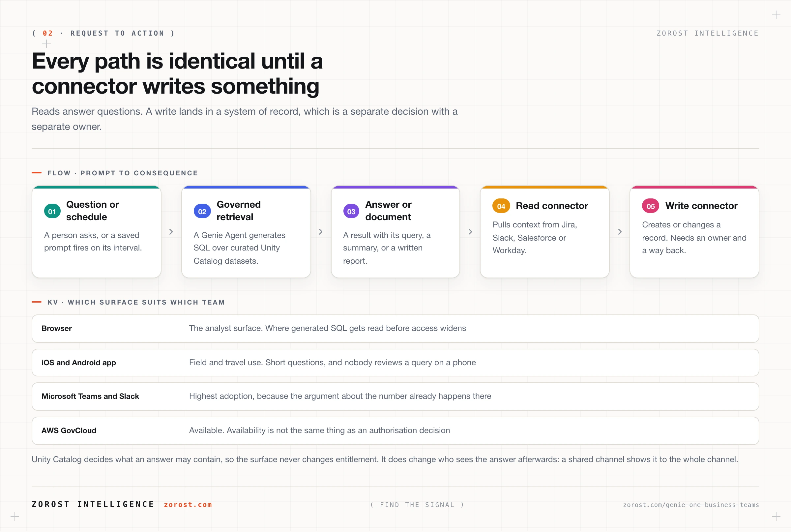Click chevron between Question and Governed retrieval
Screen dimensions: 791x532
(171, 232)
